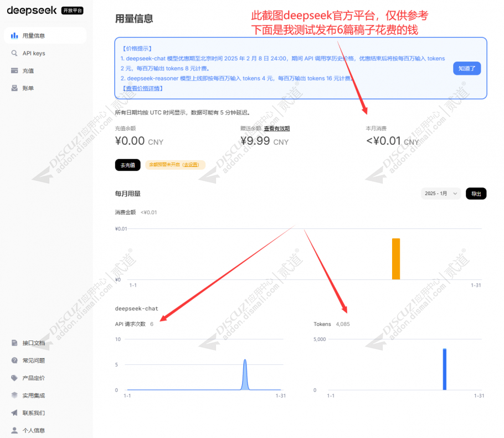Screen dimensions: 504x438
Task: Open the 用量信息 menu item
Action: [45, 35]
